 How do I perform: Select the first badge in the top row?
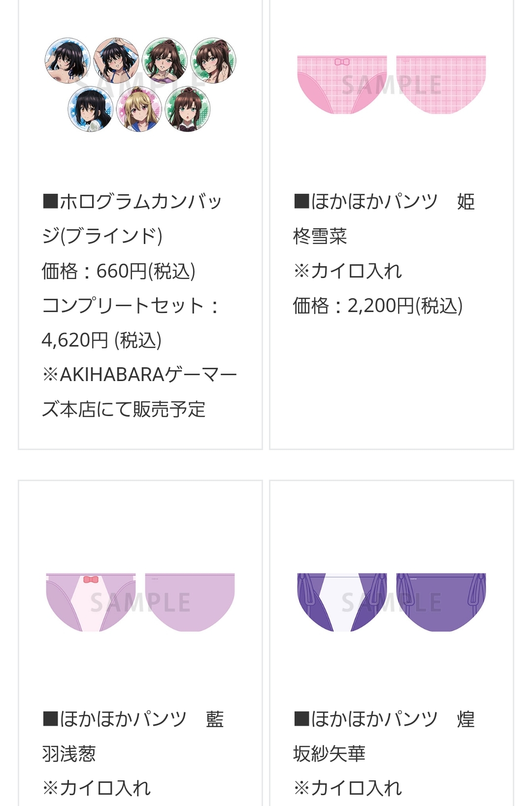pyautogui.click(x=67, y=60)
